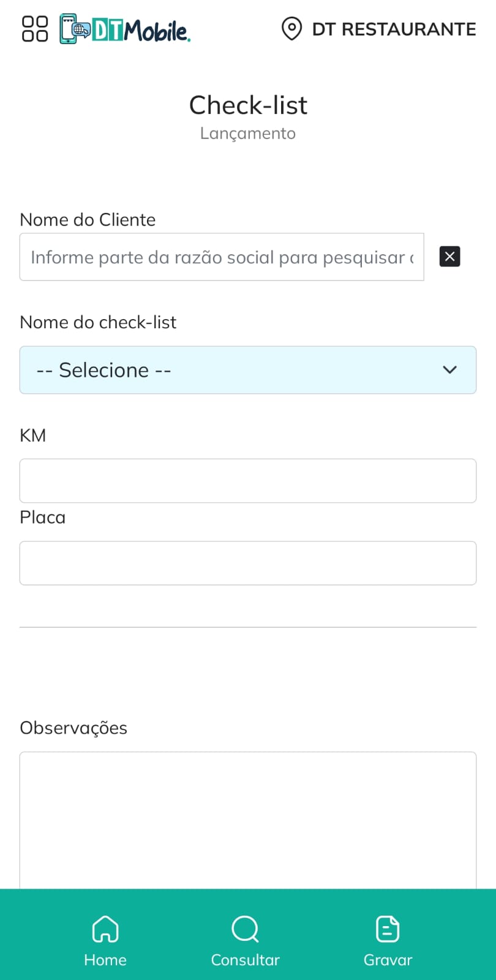Go to the Home tab label
The height and width of the screenshot is (980, 496).
point(105,960)
